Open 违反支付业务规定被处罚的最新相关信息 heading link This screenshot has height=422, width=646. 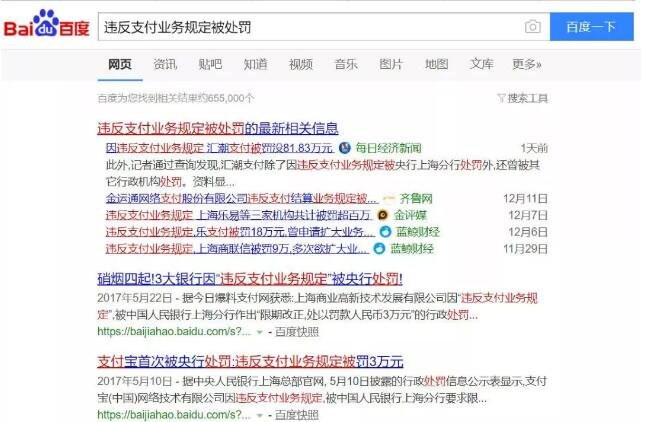pos(218,128)
